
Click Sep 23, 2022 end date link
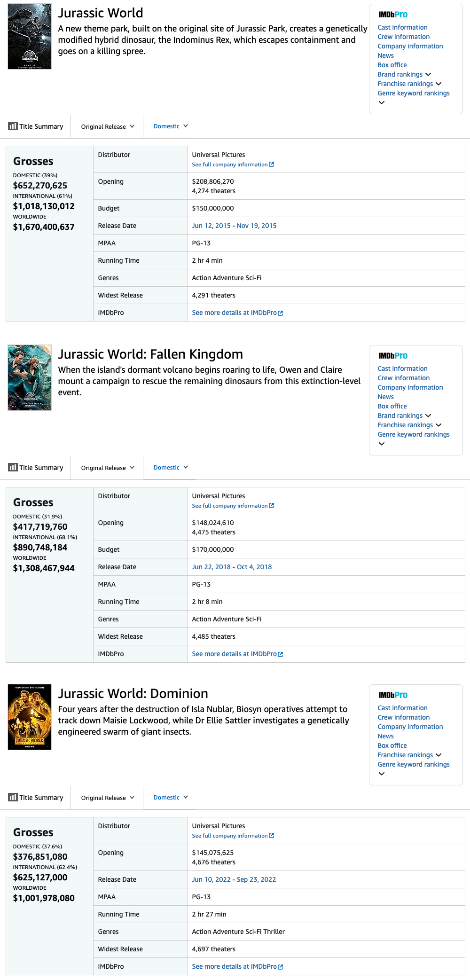click(256, 879)
